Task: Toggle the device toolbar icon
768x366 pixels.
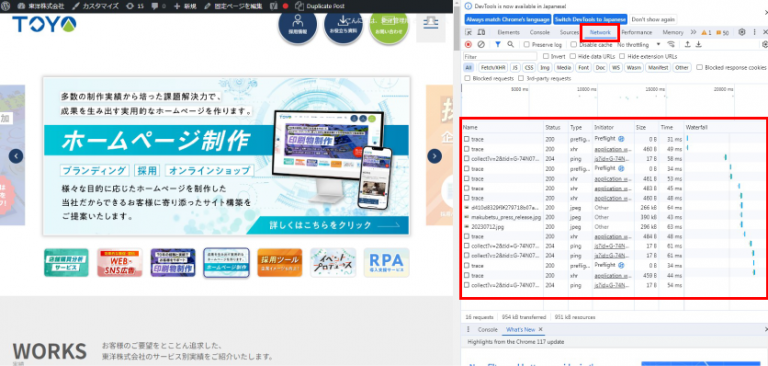Action: pyautogui.click(x=481, y=32)
